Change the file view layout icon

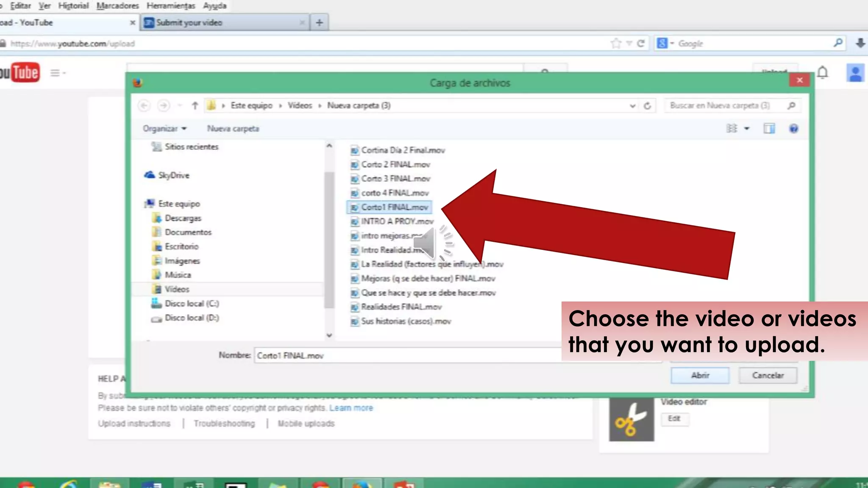pyautogui.click(x=732, y=128)
